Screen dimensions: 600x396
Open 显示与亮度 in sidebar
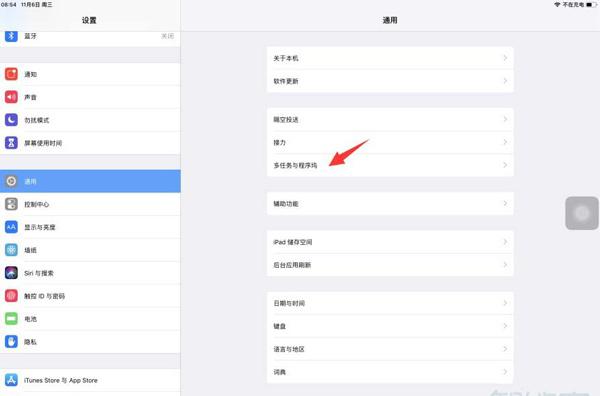pos(90,227)
